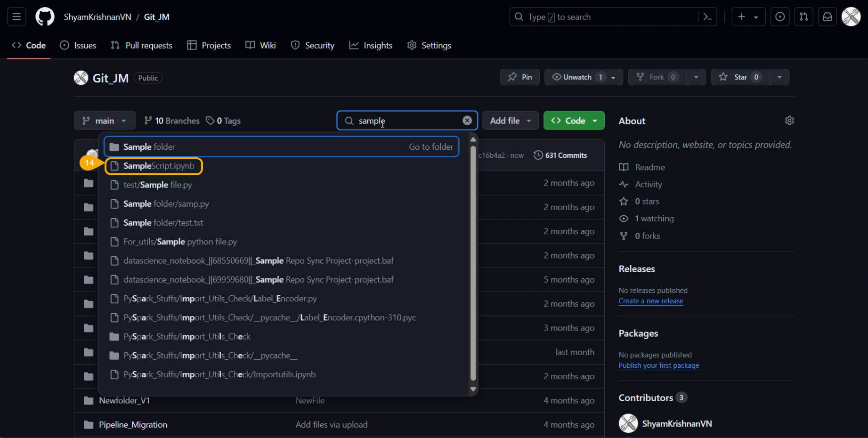
Task: Open pull requests icon in top header
Action: click(x=803, y=17)
